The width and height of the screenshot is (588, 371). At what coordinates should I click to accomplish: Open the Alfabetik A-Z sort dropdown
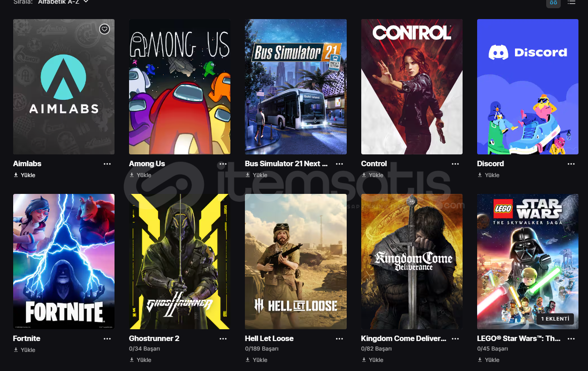click(x=63, y=2)
